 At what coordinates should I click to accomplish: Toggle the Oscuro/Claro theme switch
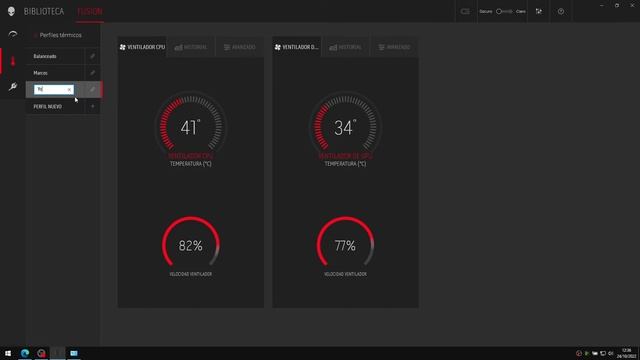click(504, 11)
